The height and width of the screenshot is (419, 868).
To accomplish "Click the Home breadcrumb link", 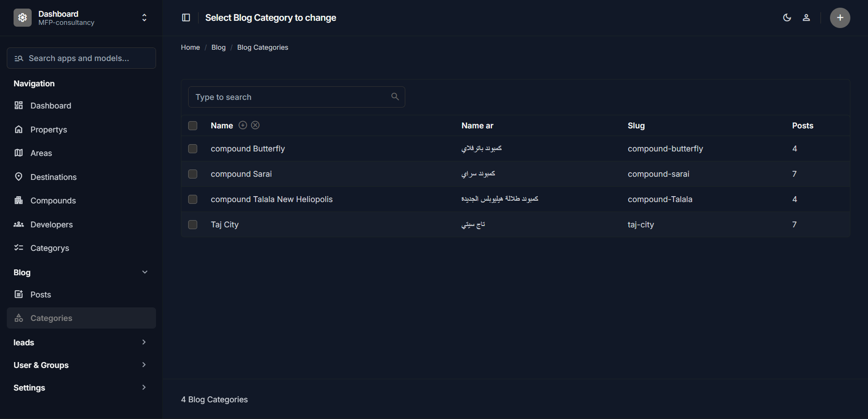I will (190, 47).
